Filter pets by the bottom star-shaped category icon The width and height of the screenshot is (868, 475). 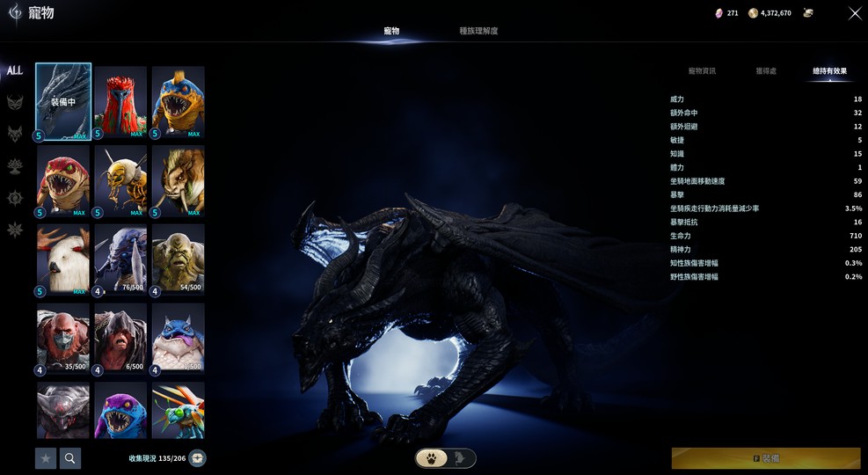point(15,230)
